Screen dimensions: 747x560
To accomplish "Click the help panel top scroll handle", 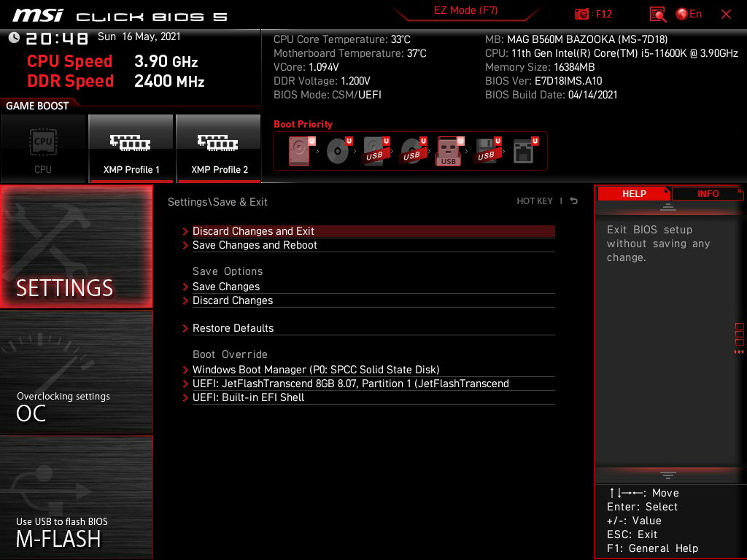I will [x=668, y=206].
